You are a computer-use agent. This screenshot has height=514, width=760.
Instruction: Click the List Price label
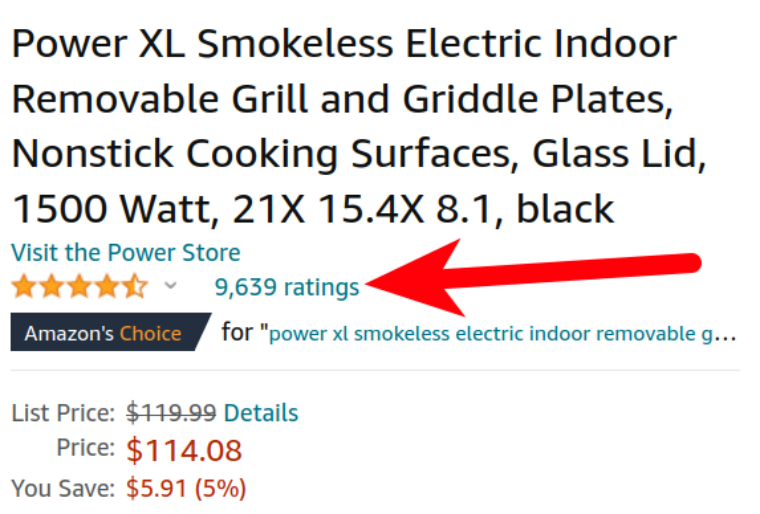click(63, 413)
